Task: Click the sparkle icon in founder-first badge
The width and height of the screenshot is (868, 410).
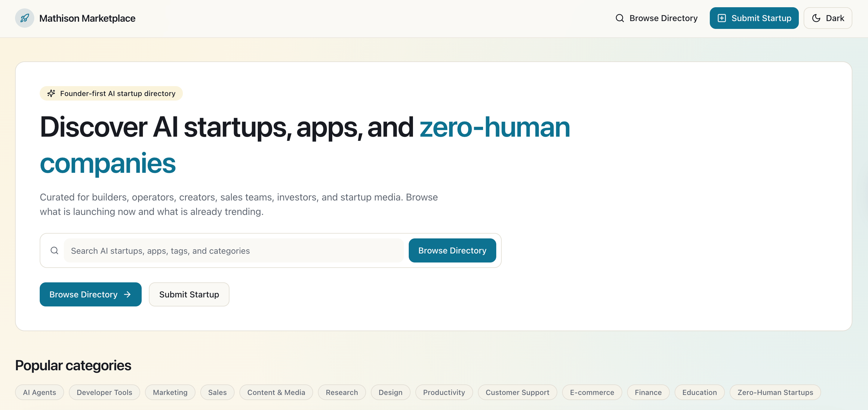Action: click(51, 93)
